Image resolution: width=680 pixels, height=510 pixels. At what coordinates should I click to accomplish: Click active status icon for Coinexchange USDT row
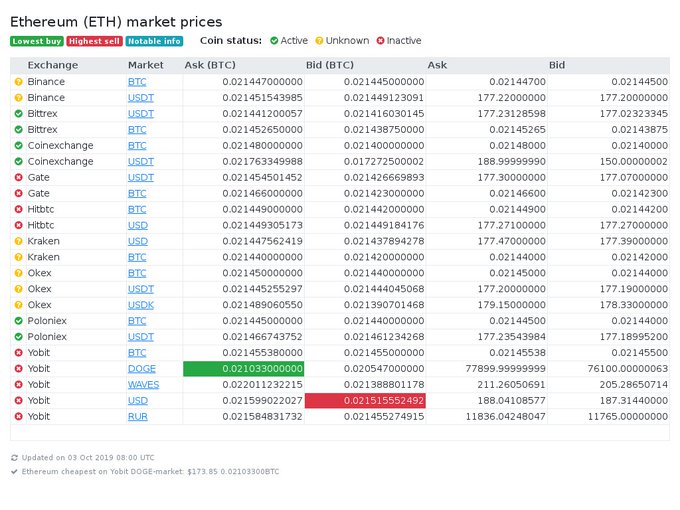point(18,161)
